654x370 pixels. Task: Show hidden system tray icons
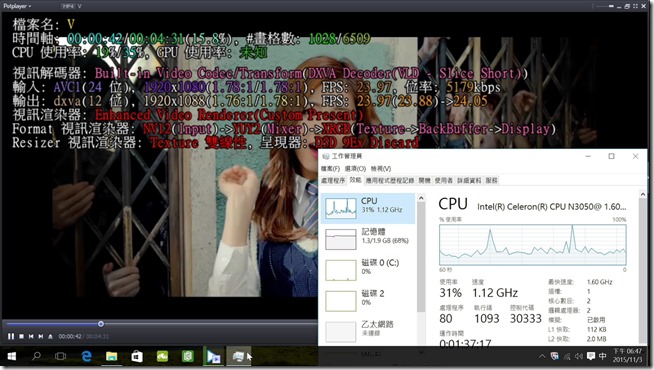[x=542, y=356]
